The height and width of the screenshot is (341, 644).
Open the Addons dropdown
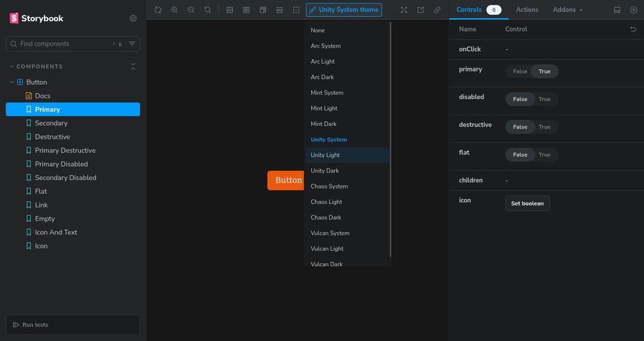pos(567,10)
